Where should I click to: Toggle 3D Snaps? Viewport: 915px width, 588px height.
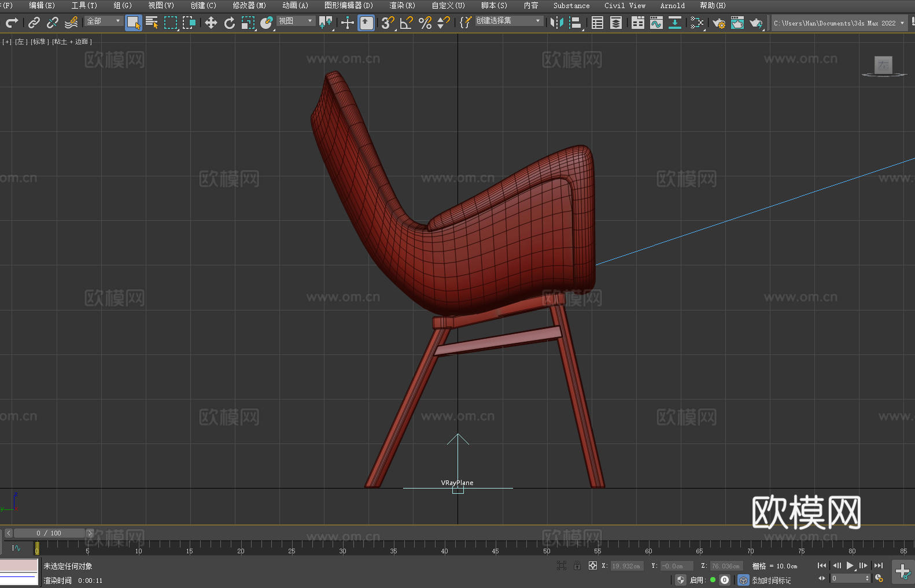tap(388, 23)
